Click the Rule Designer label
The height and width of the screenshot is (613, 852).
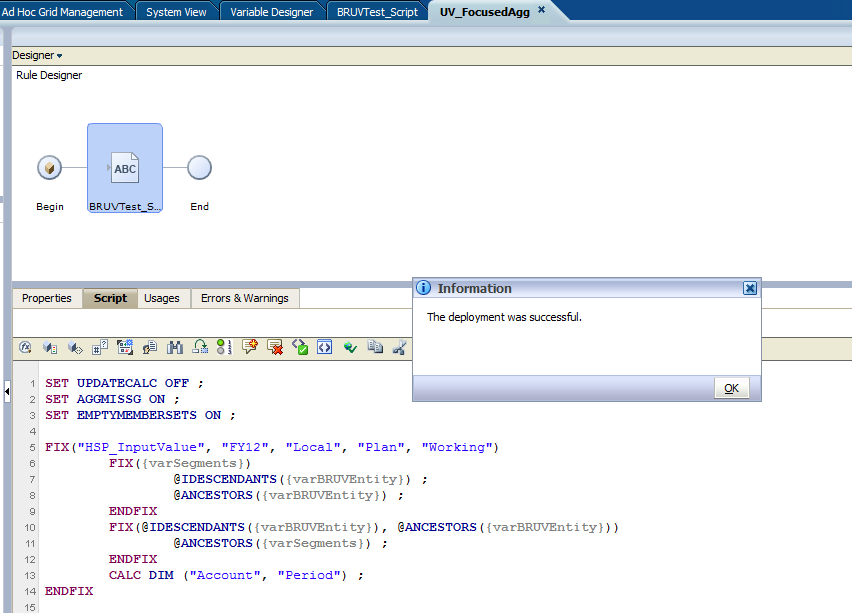click(49, 75)
